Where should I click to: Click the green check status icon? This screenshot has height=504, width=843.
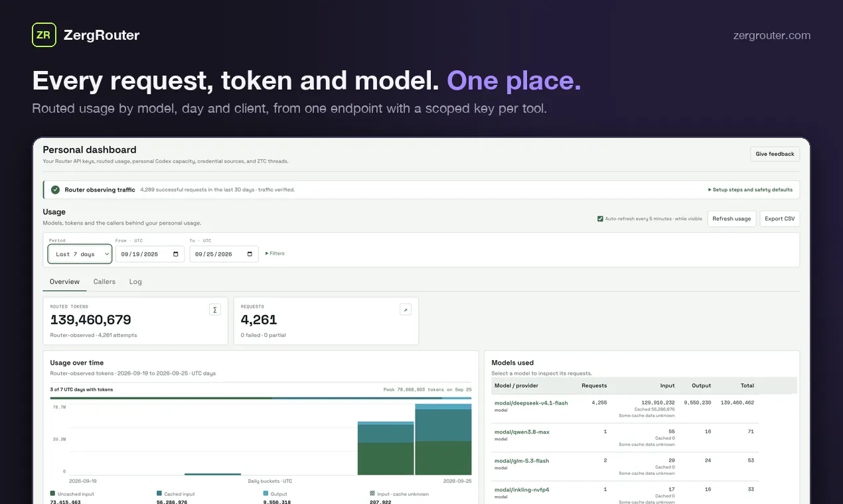click(55, 190)
